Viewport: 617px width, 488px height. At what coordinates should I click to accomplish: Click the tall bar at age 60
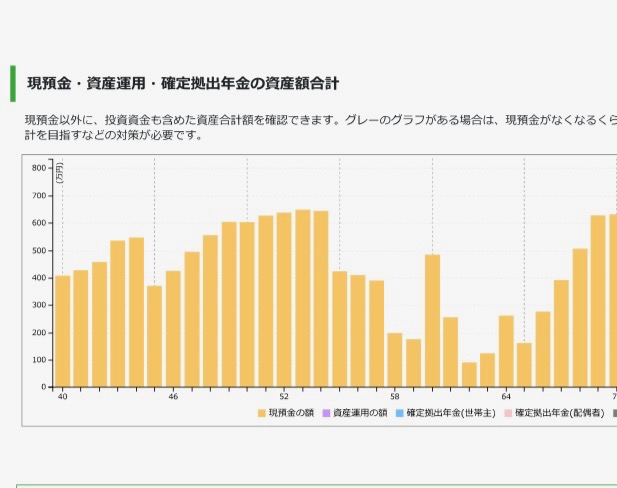[x=432, y=320]
